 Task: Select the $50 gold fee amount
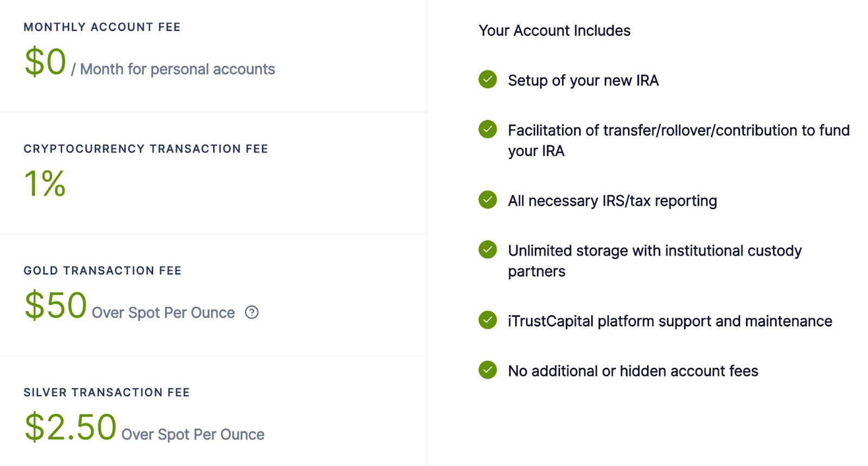point(56,305)
